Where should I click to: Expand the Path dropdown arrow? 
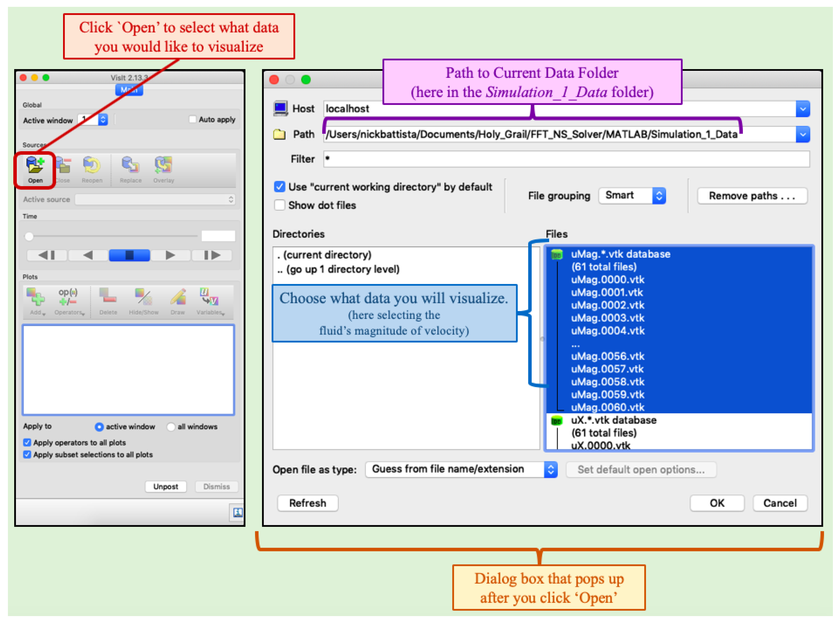[802, 134]
